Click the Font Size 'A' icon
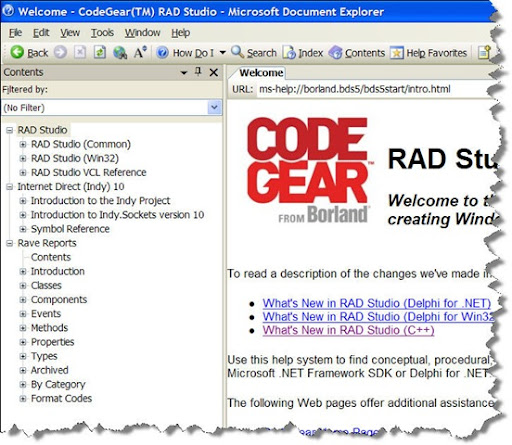This screenshot has height=445, width=512. coord(140,52)
